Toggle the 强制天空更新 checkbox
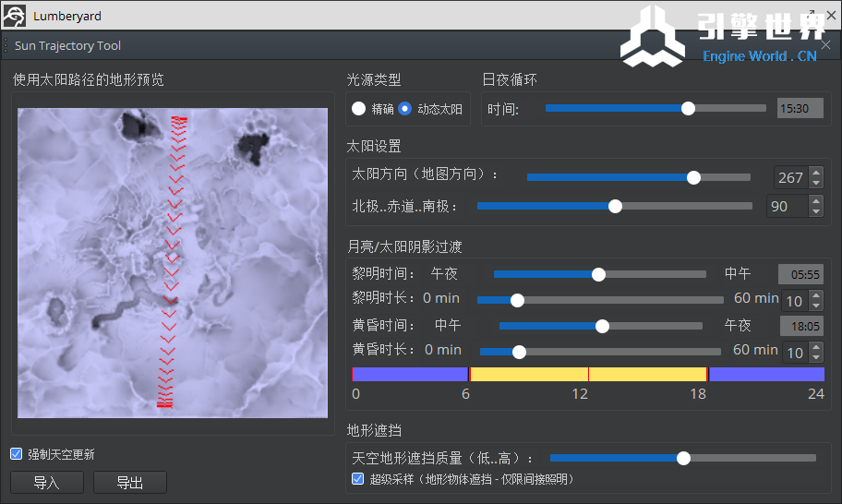 (16, 454)
